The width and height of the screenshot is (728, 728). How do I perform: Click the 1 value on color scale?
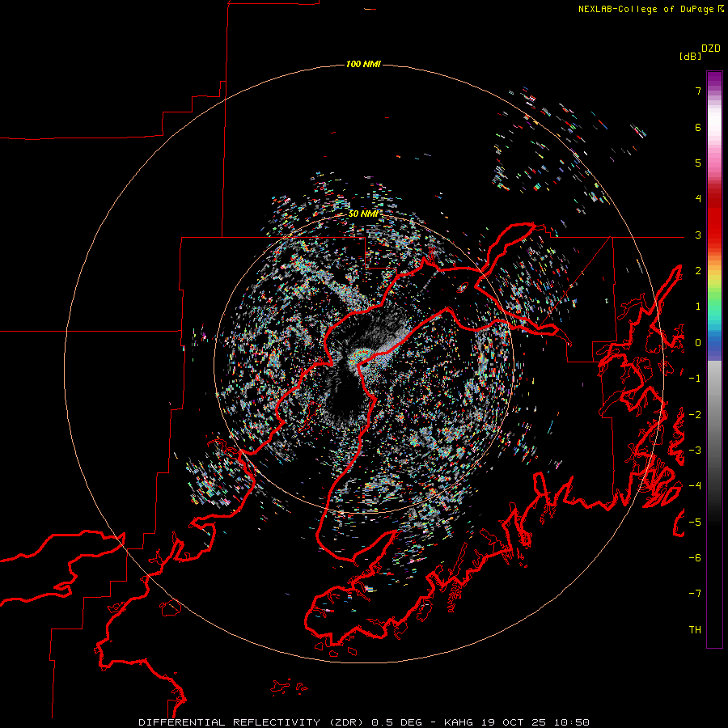pos(698,307)
